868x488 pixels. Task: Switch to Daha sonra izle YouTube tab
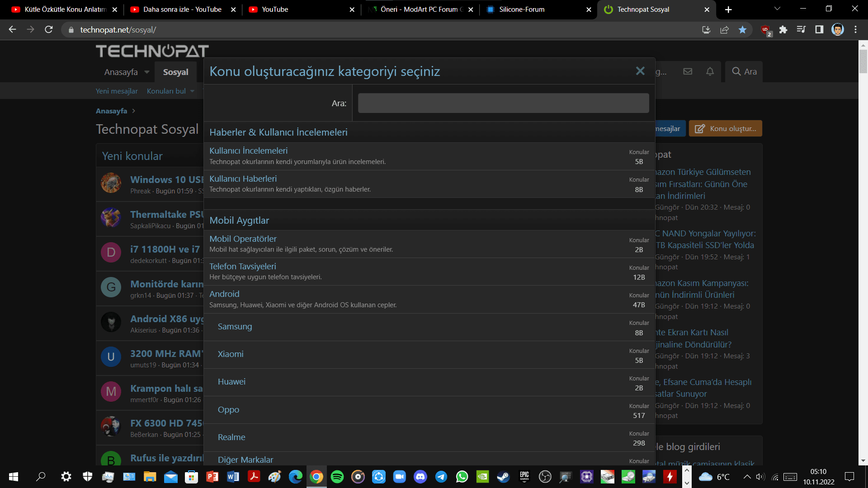click(182, 9)
